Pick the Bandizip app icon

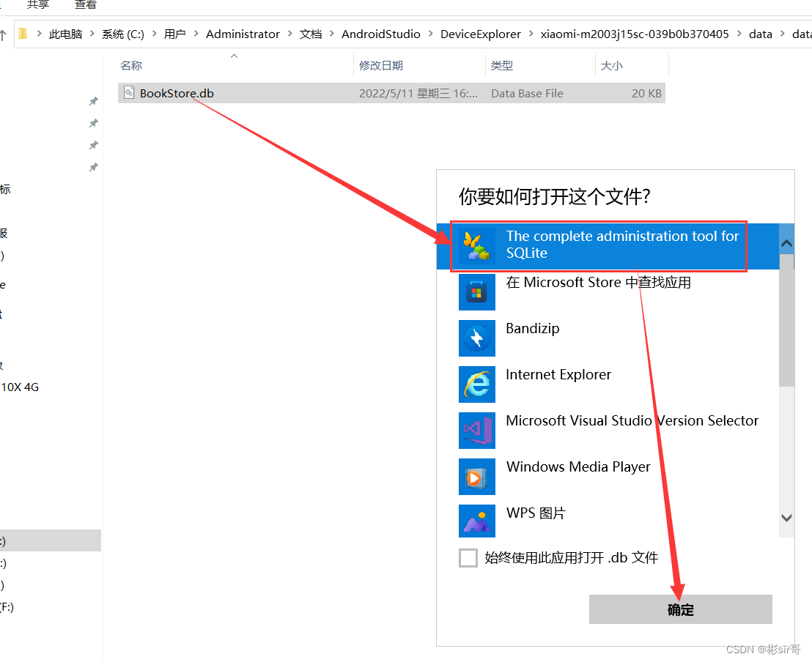(x=476, y=338)
